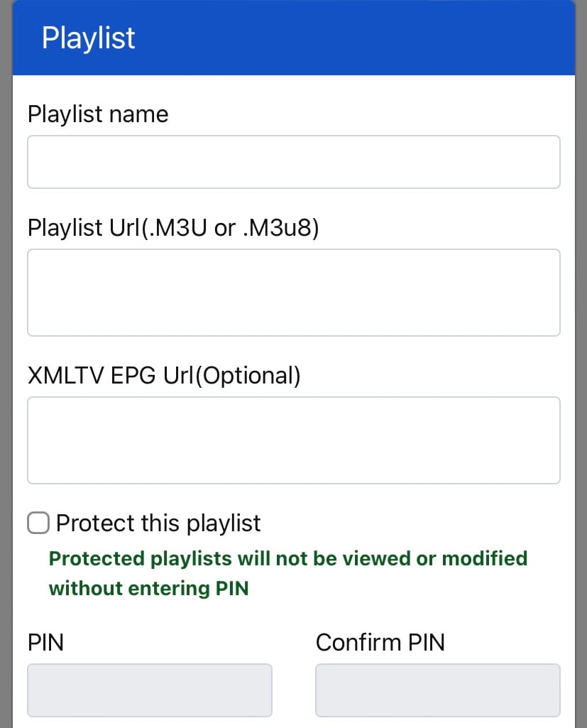Click the 'XMLTV EPG Url(Optional)' label
The image size is (587, 728).
[164, 376]
